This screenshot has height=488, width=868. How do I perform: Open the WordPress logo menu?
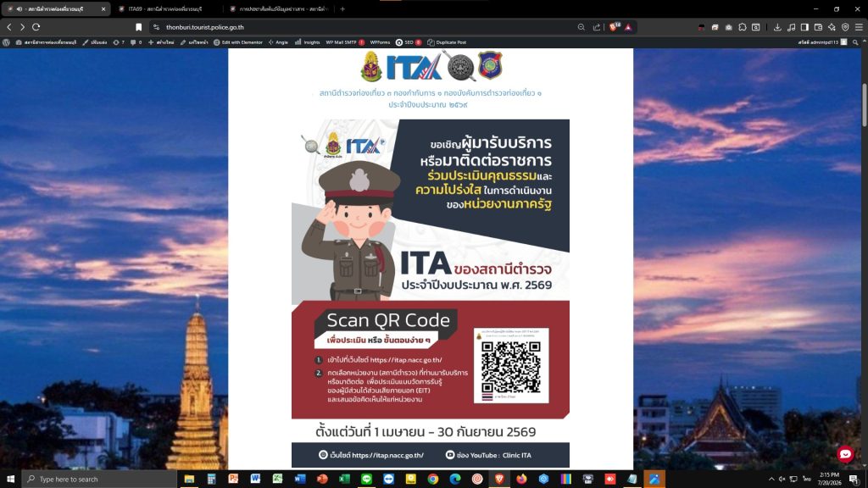coord(6,42)
